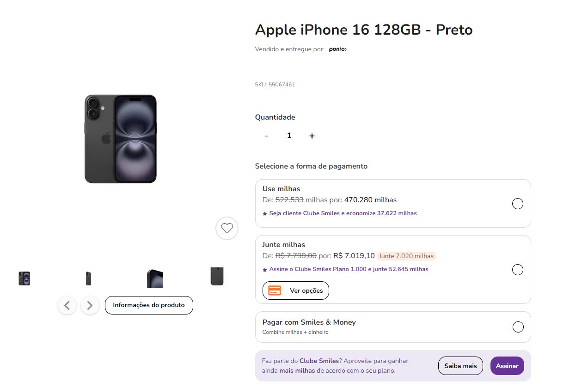Show the previous product image via the left arrow

click(x=67, y=305)
